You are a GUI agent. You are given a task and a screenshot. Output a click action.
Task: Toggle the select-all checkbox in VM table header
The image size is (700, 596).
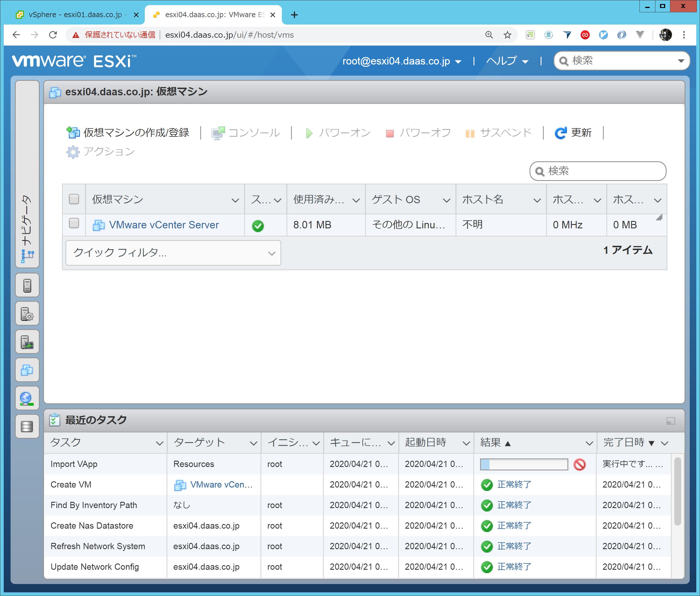[x=74, y=199]
